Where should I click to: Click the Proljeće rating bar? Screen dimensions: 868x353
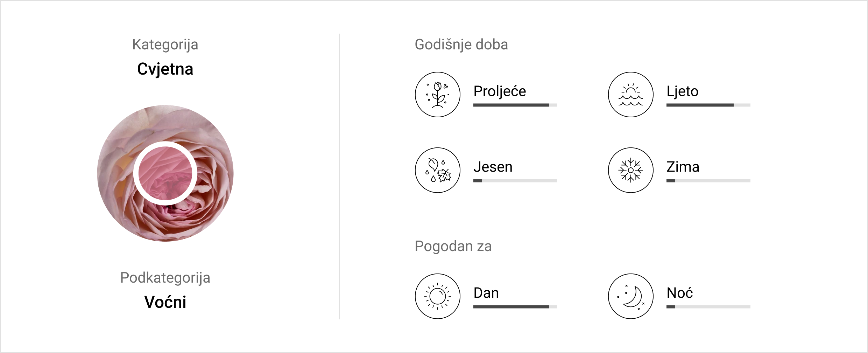[515, 105]
